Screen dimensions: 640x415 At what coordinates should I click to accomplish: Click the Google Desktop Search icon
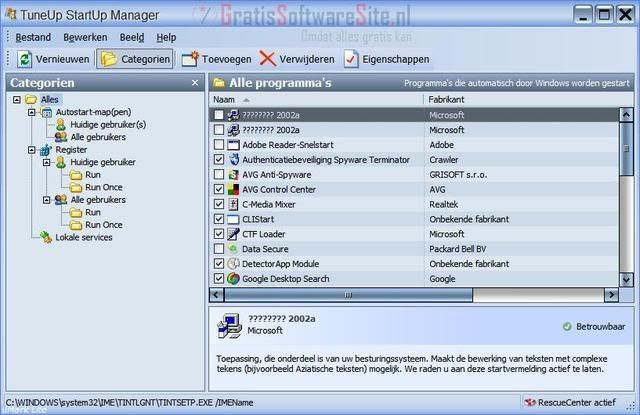pos(233,279)
